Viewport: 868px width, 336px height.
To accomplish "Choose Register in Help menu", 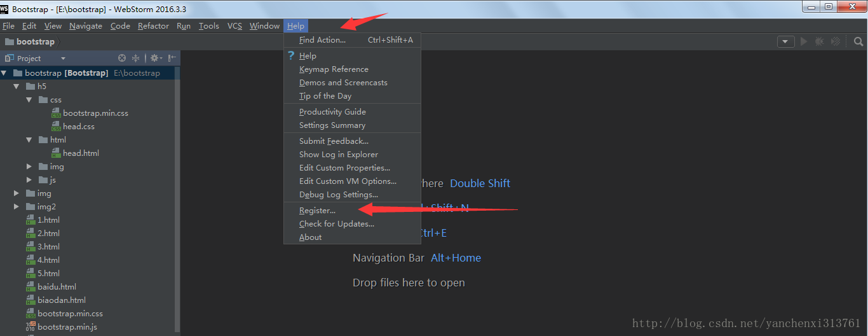I will 352,211.
